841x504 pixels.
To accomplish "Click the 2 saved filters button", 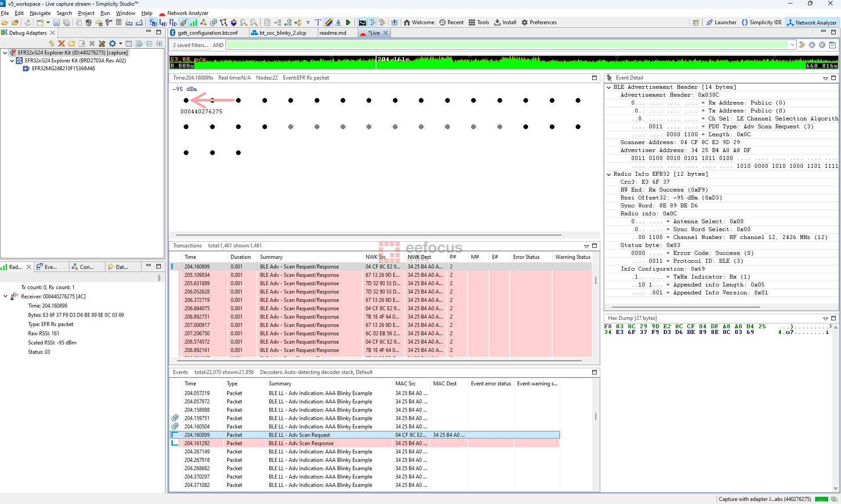I will (190, 44).
